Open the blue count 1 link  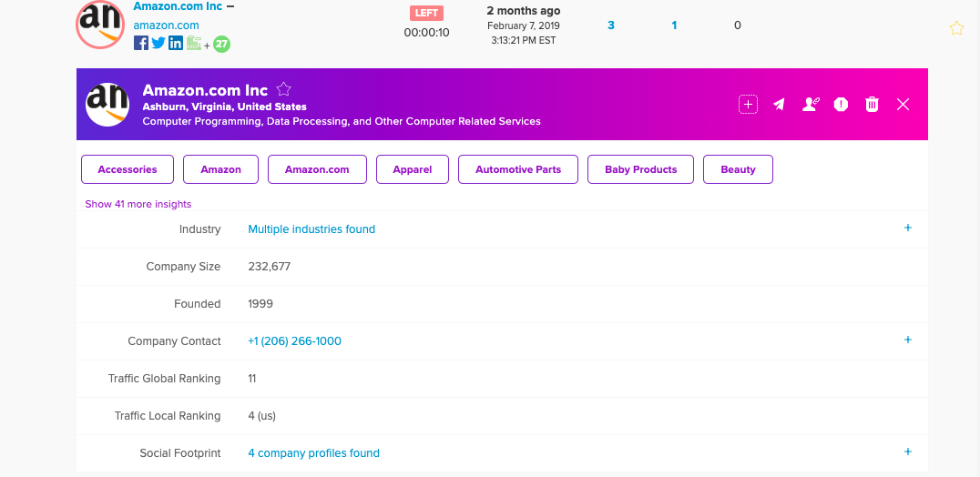674,25
